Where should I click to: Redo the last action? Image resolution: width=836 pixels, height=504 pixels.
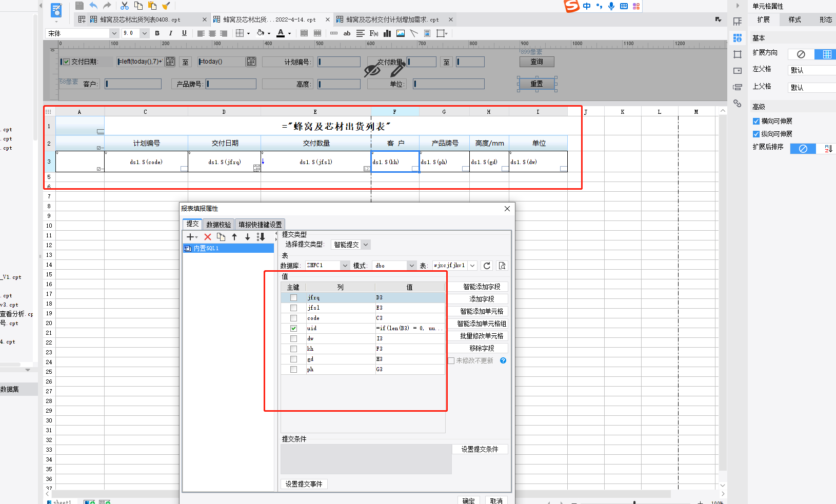click(107, 6)
